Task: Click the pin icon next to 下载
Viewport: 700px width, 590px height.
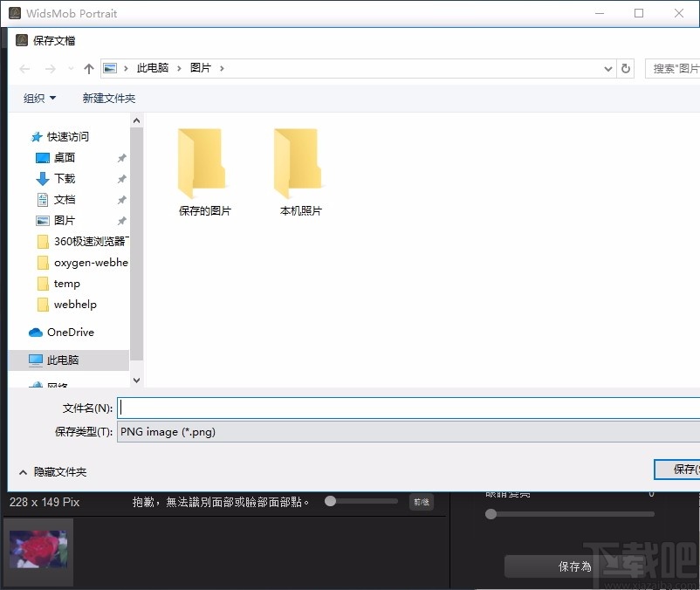Action: pos(122,179)
